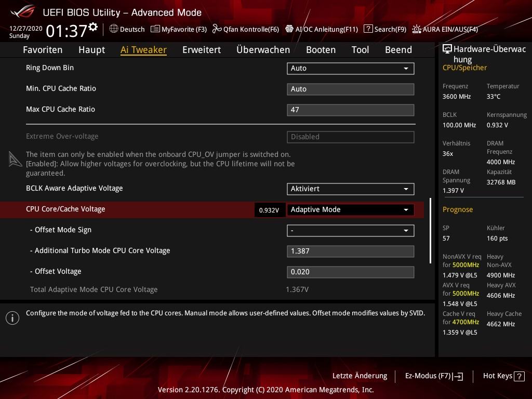
Task: Click the Prognose section heading
Action: 457,209
